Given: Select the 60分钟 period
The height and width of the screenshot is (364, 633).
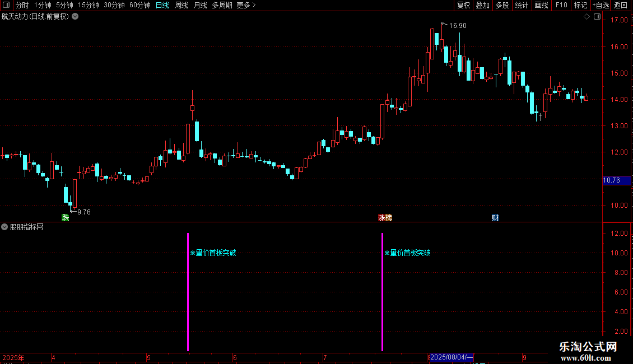Looking at the screenshot, I should (x=139, y=5).
